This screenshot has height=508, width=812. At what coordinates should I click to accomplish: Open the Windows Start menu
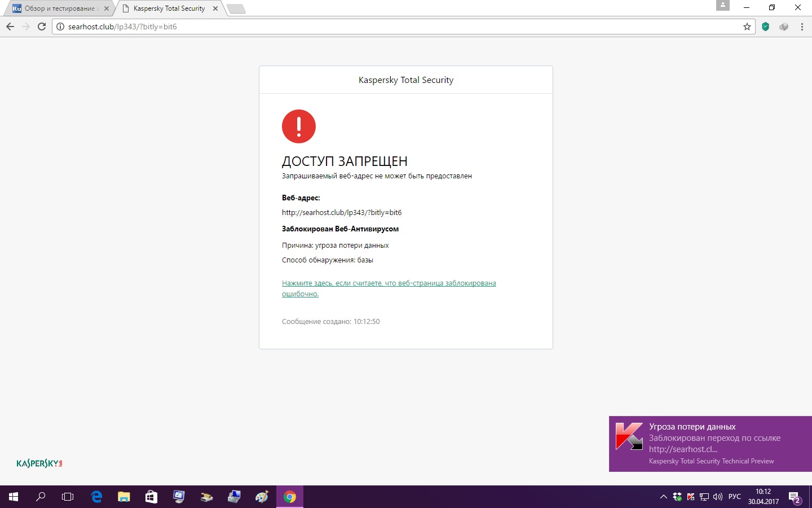pos(14,497)
